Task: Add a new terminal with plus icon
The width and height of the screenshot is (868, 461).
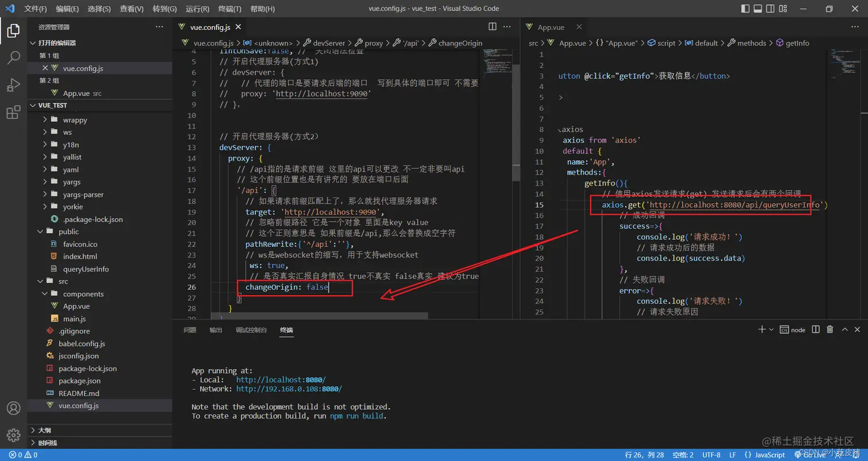Action: (x=761, y=330)
